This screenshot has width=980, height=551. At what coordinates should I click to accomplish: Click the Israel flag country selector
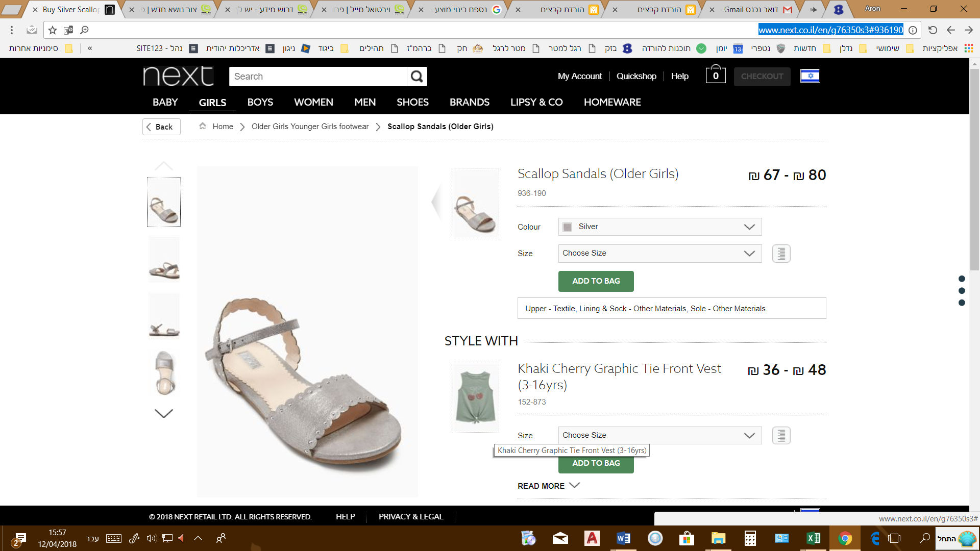810,76
